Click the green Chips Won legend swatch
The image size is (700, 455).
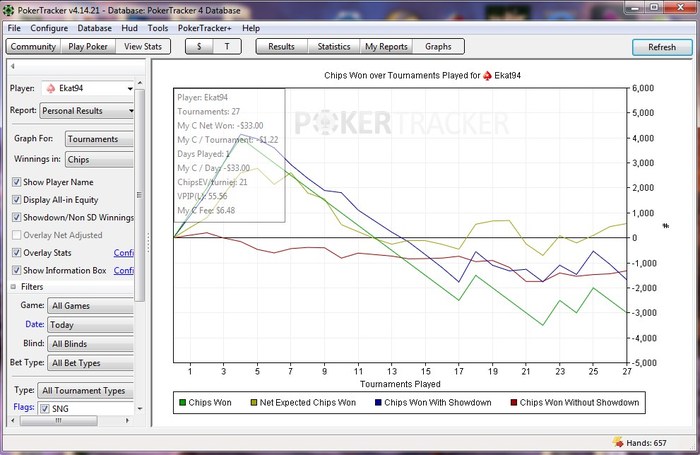point(182,403)
